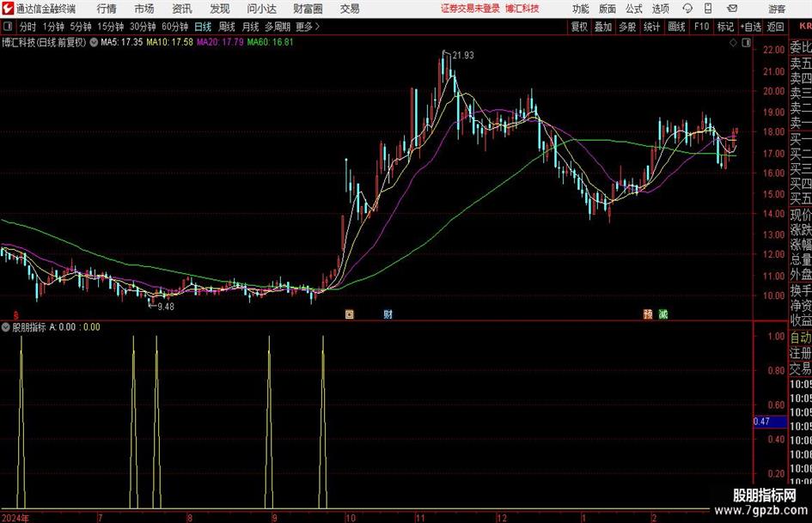Click the MA10: 17.58 indicator value
This screenshot has width=812, height=523.
(x=169, y=42)
